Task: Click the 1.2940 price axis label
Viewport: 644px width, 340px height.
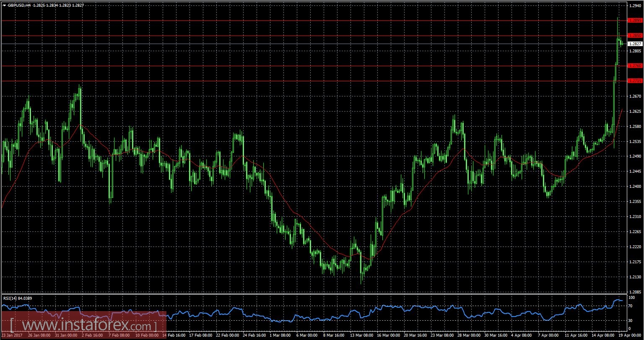Action: click(635, 5)
